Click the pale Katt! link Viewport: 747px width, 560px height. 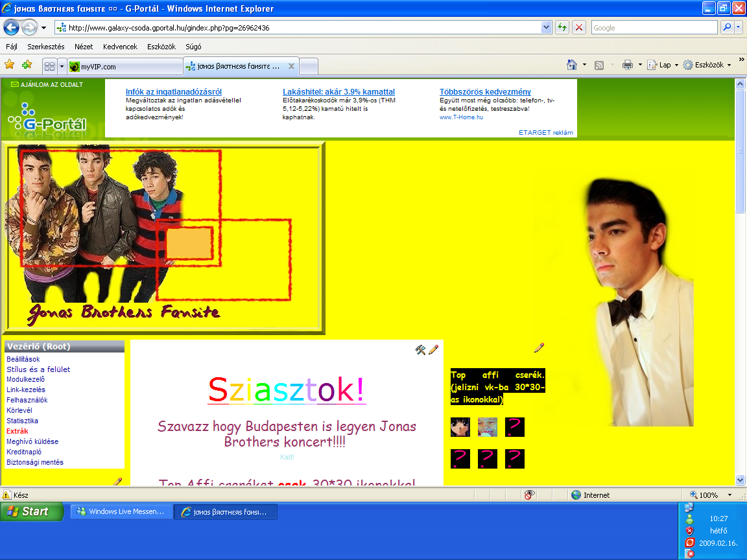tap(287, 457)
